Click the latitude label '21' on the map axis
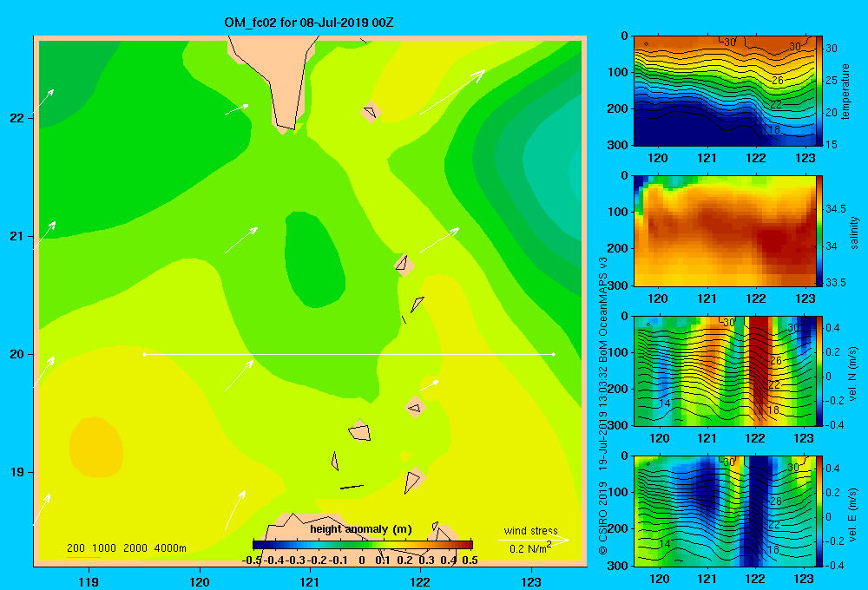Viewport: 868px width, 590px height. 16,236
